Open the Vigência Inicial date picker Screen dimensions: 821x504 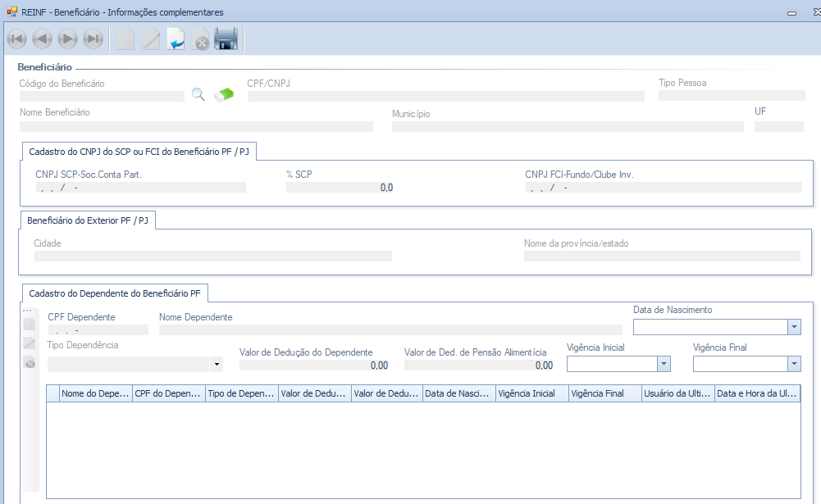tap(664, 364)
